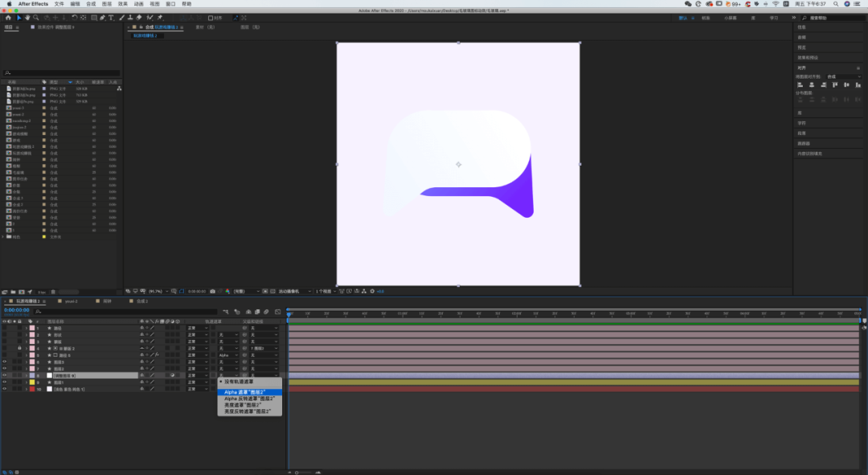868x475 pixels.
Task: Switch to the youxi-2 timeline tab
Action: click(71, 301)
